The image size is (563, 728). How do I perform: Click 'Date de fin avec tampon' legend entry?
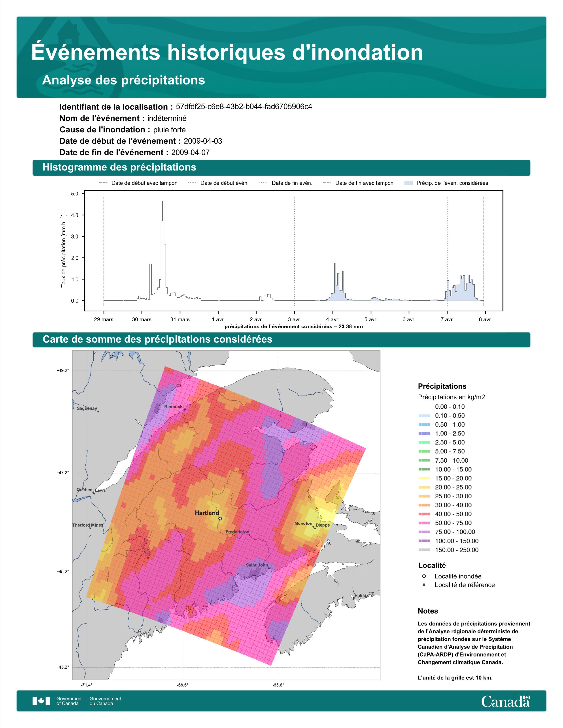(359, 183)
